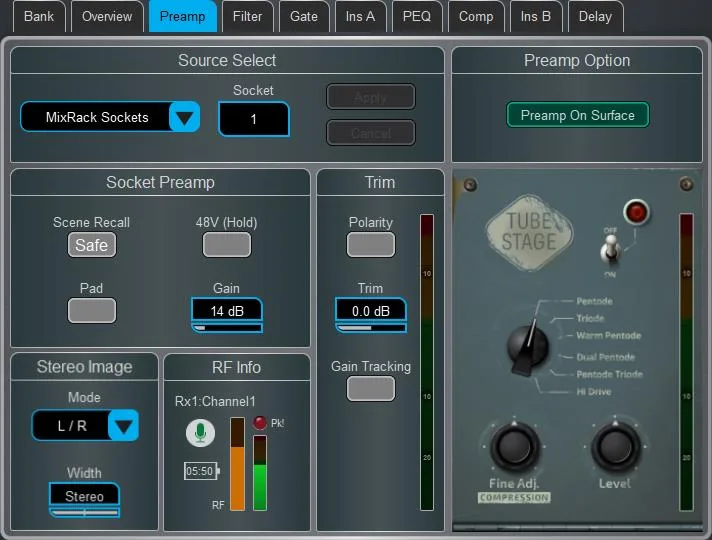Select the Preamp tab
Screen dimensions: 712x540
coord(183,16)
